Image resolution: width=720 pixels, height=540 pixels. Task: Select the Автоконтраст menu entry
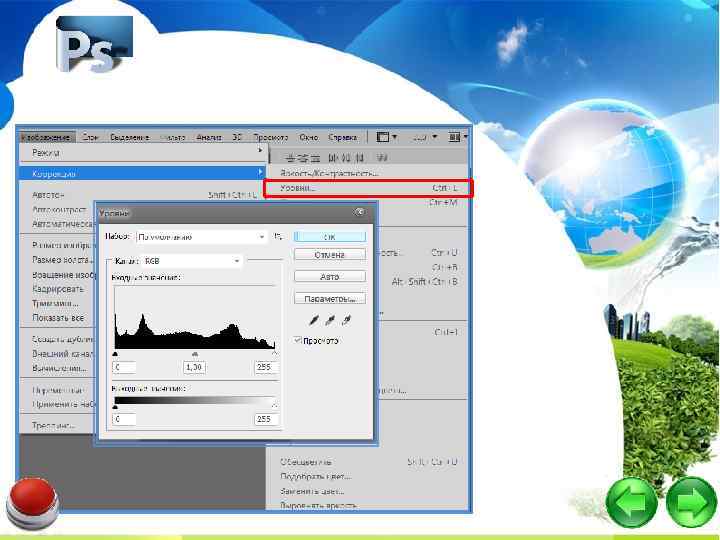(59, 209)
